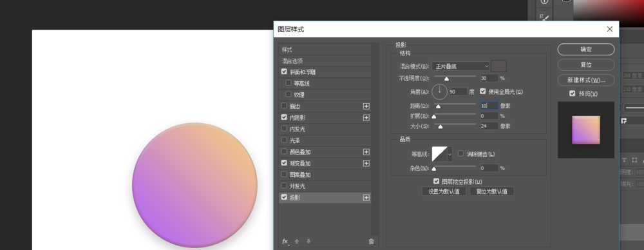Click the 不透明度 (Opacity) slider handle

coord(446,79)
